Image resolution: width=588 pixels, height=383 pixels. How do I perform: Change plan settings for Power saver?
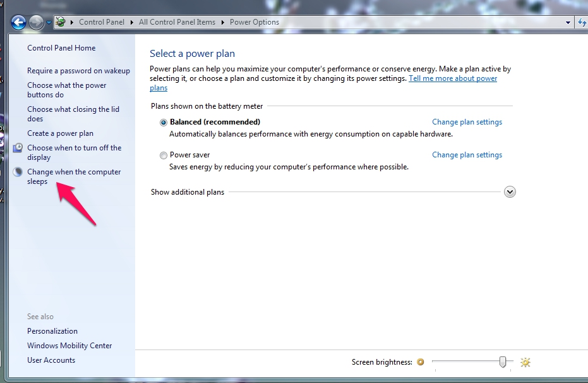(467, 155)
